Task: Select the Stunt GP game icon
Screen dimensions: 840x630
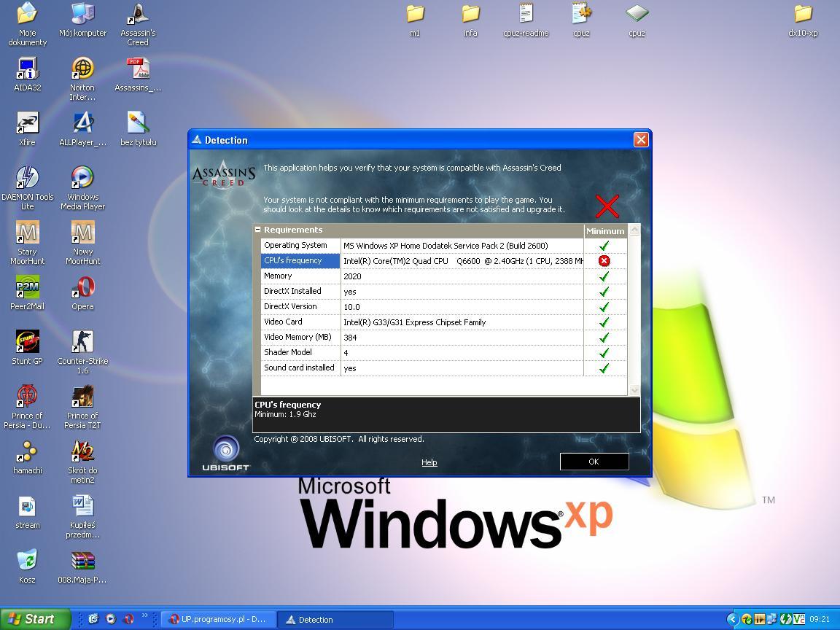Action: point(27,348)
